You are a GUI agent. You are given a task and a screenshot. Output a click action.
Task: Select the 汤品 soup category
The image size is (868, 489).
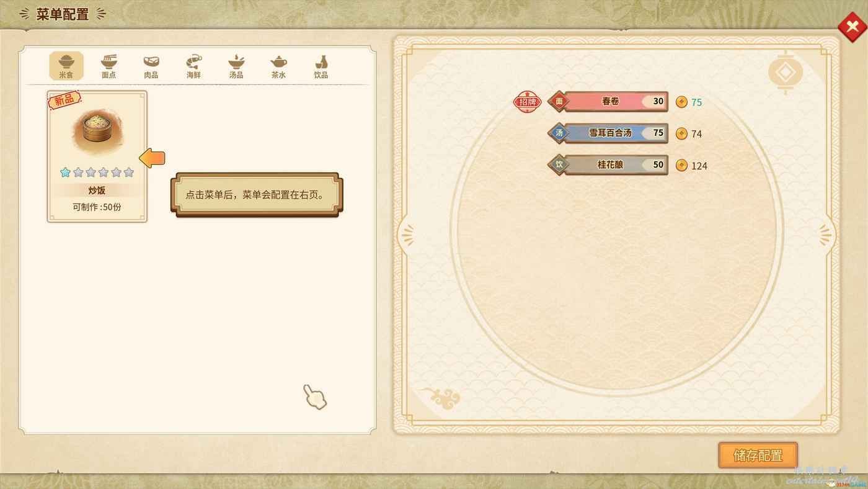tap(236, 66)
